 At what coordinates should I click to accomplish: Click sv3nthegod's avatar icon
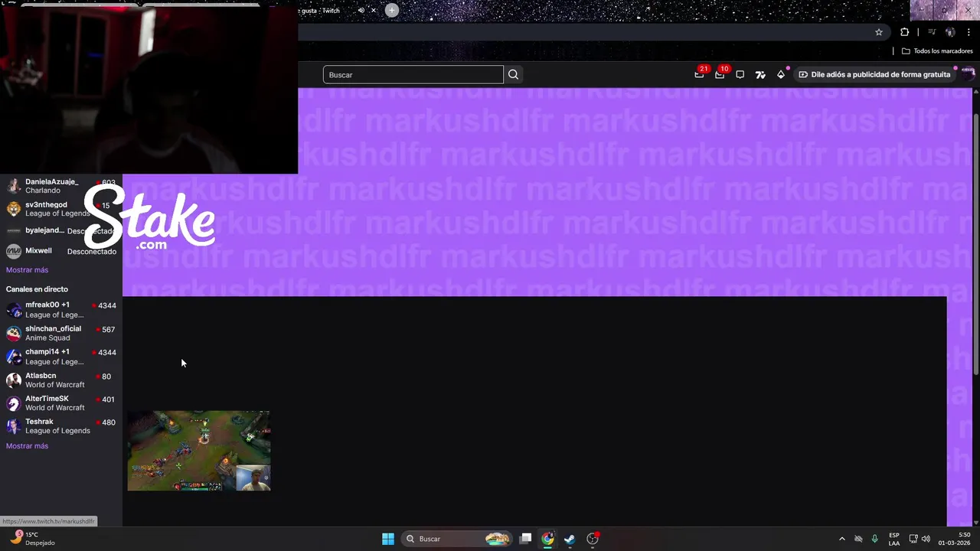click(x=14, y=209)
